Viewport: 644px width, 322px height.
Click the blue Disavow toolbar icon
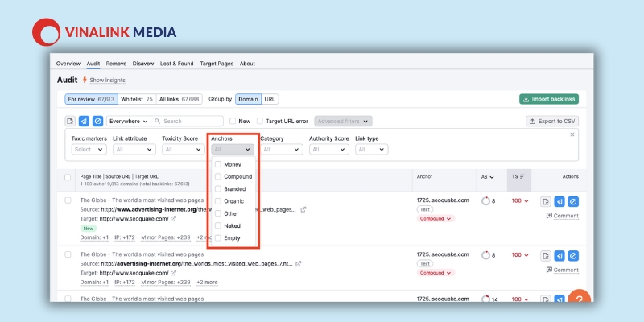[x=97, y=122]
